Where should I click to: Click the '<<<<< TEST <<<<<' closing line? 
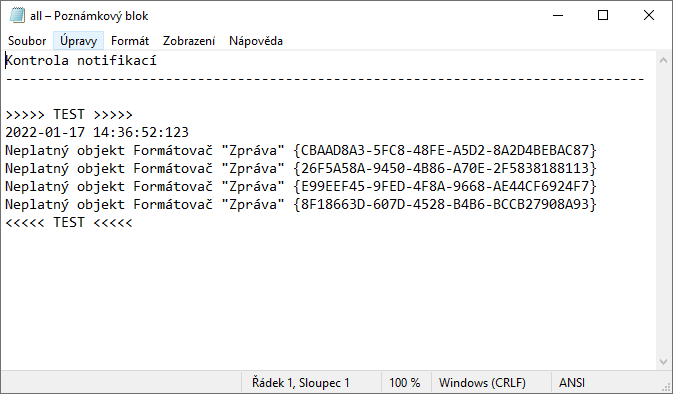69,222
